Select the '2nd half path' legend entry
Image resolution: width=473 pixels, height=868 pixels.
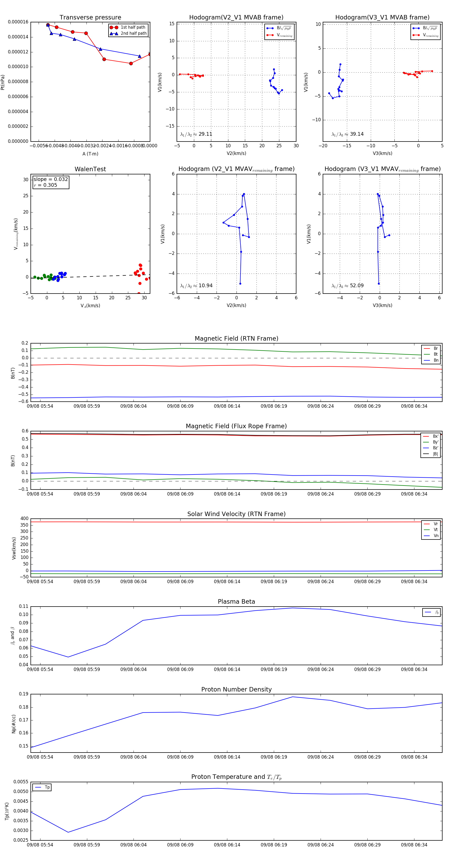pos(128,33)
